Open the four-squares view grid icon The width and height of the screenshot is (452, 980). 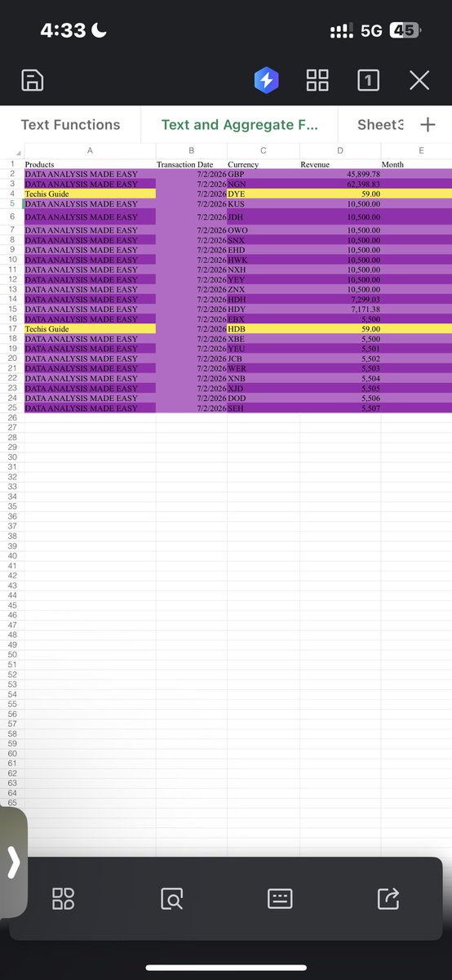click(x=317, y=80)
